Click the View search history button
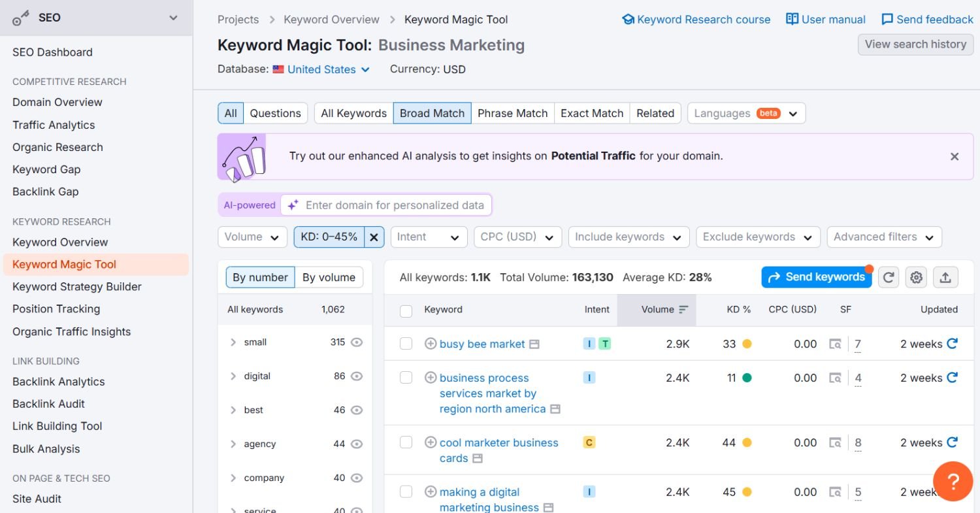Image resolution: width=980 pixels, height=513 pixels. click(915, 44)
